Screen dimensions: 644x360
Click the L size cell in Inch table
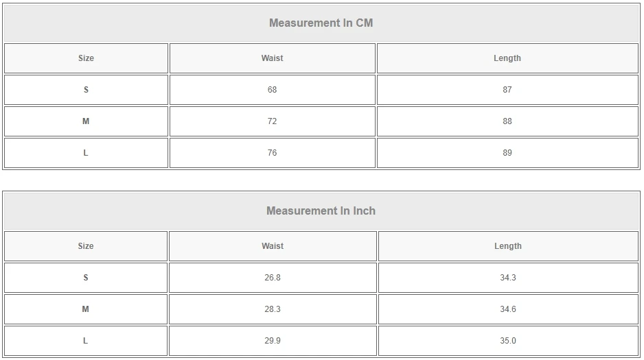click(86, 341)
